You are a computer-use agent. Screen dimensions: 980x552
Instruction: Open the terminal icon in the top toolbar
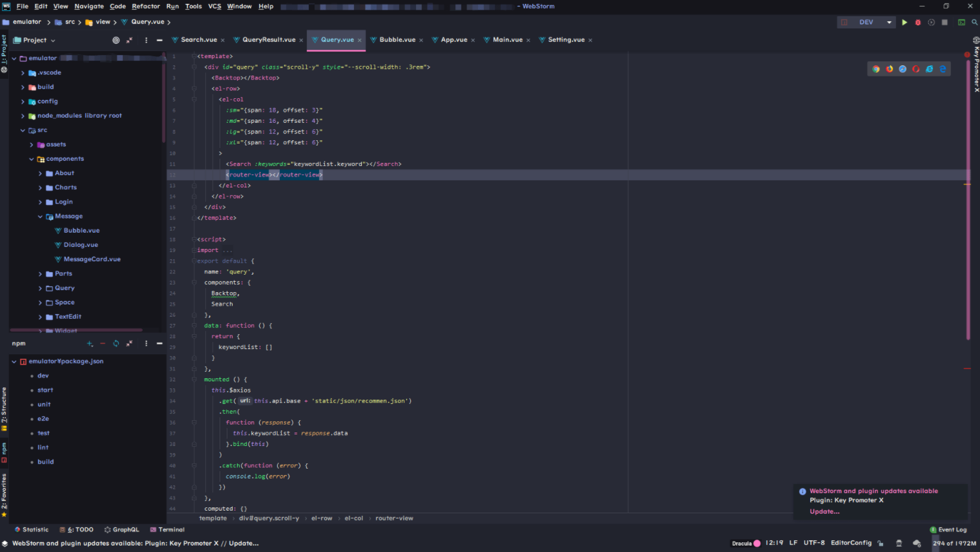pos(961,22)
